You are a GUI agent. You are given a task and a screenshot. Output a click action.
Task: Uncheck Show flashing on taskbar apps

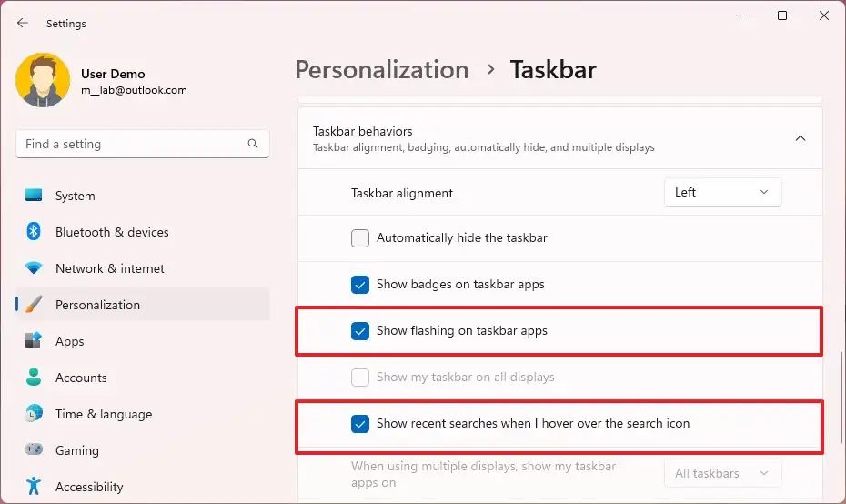tap(360, 331)
